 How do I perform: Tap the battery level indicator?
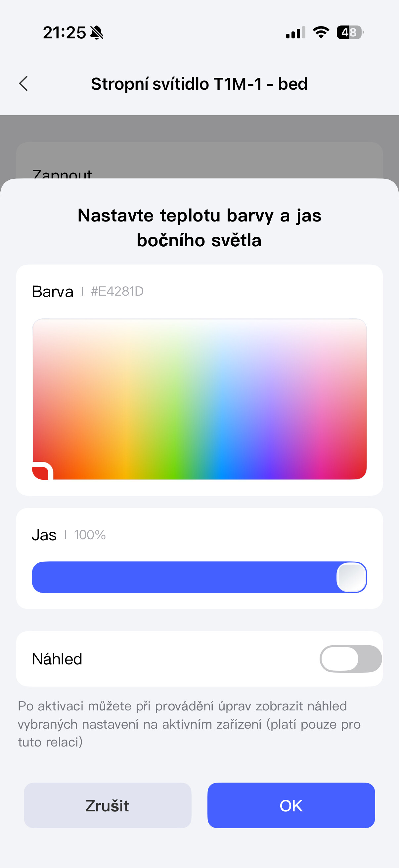350,32
